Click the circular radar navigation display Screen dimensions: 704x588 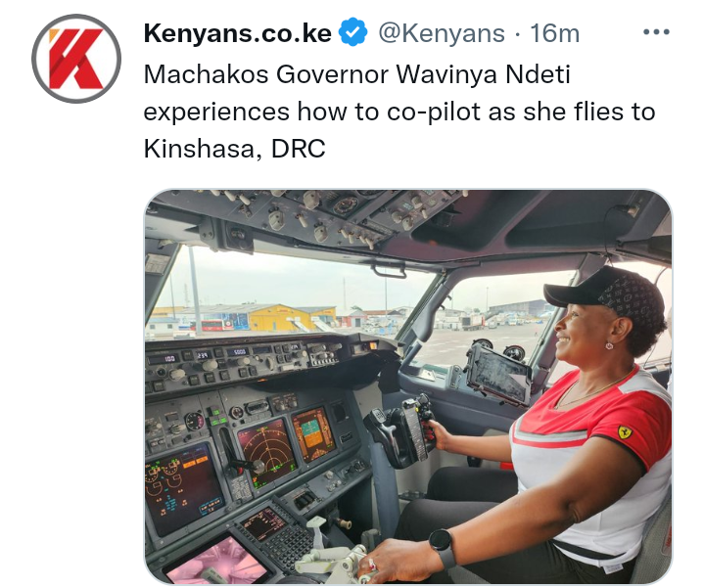(x=267, y=452)
